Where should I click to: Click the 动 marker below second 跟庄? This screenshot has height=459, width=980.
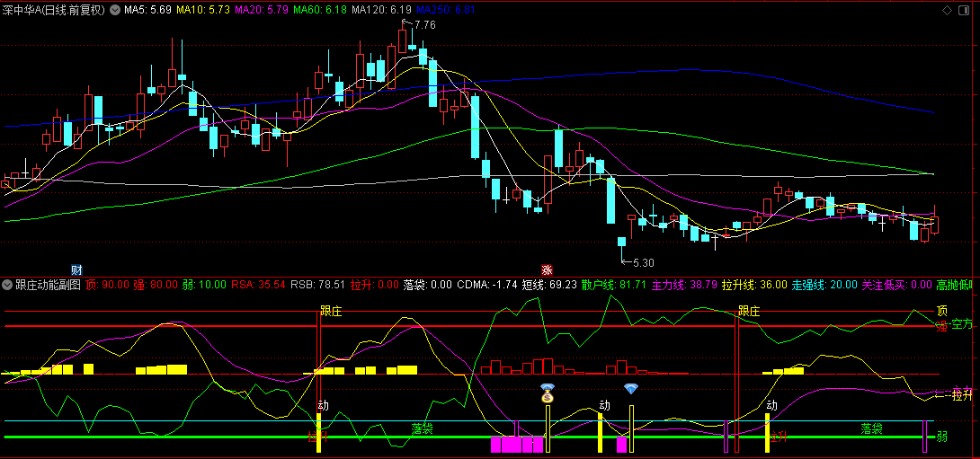click(772, 405)
